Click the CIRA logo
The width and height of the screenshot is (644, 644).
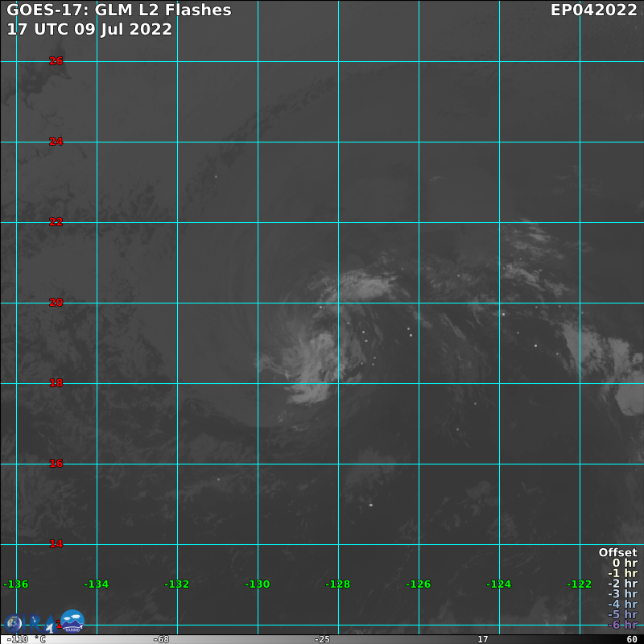tap(32, 622)
